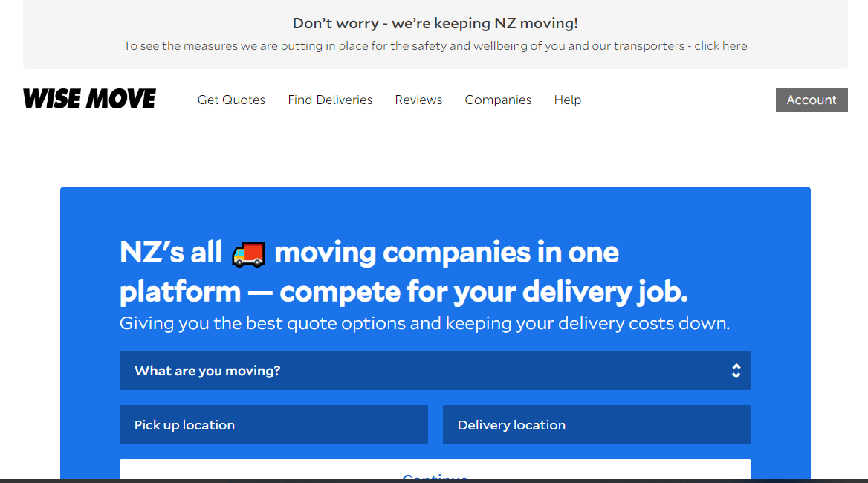
Task: Click the 'Giving you the best quote' subheading
Action: pyautogui.click(x=424, y=323)
